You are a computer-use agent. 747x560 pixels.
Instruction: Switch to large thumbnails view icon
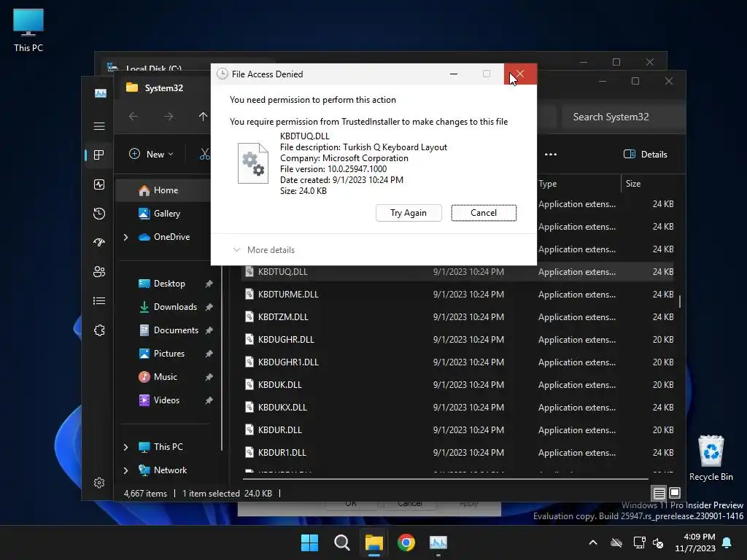pyautogui.click(x=675, y=493)
